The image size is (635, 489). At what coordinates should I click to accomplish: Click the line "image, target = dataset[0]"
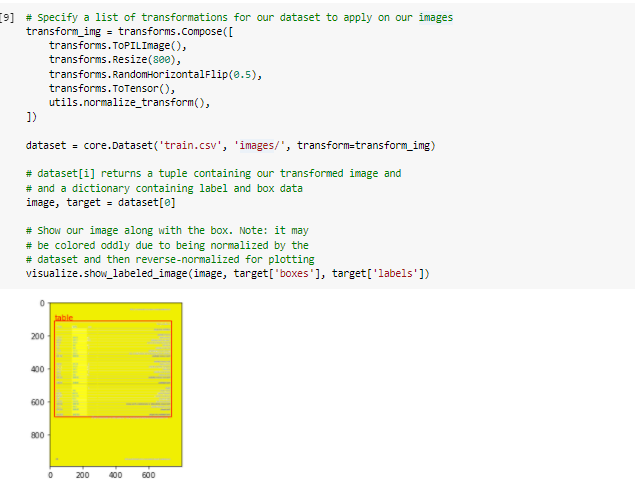pos(101,202)
